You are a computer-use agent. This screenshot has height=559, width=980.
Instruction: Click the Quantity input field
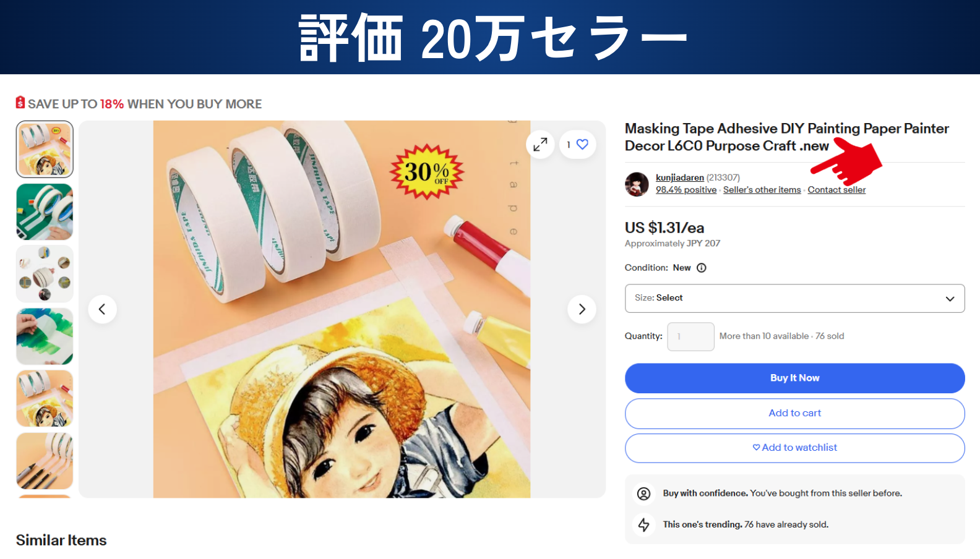coord(690,336)
